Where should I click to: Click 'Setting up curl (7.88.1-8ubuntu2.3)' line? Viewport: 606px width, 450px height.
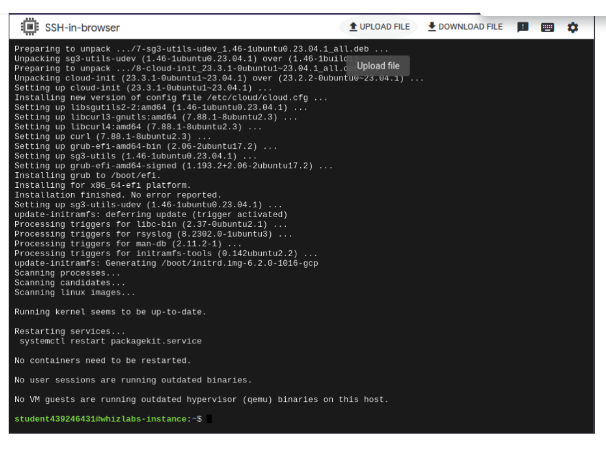click(x=112, y=136)
